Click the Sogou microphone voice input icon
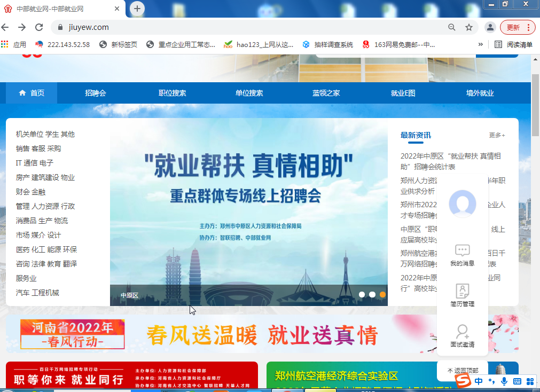Image resolution: width=540 pixels, height=392 pixels. 504,381
